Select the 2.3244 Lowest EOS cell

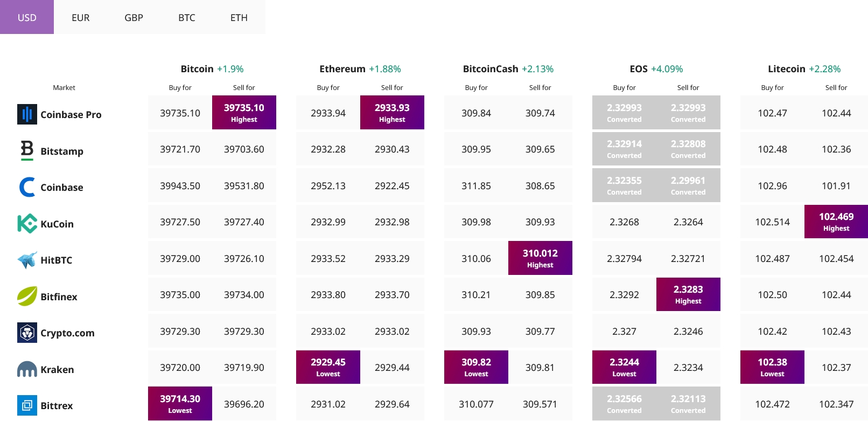click(624, 367)
